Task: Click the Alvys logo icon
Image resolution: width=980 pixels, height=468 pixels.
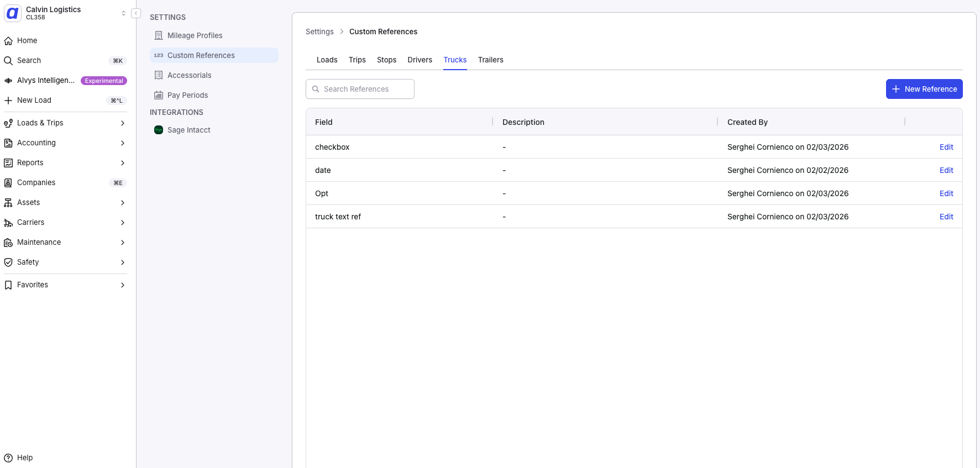Action: click(x=12, y=13)
